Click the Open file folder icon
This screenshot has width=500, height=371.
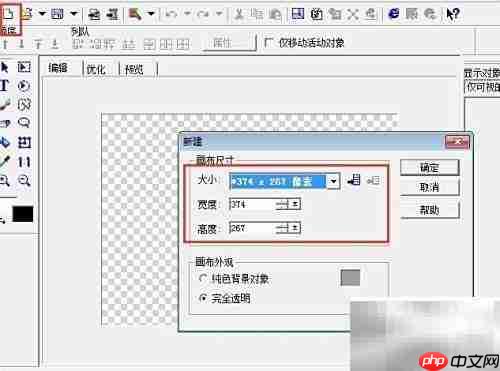click(27, 14)
